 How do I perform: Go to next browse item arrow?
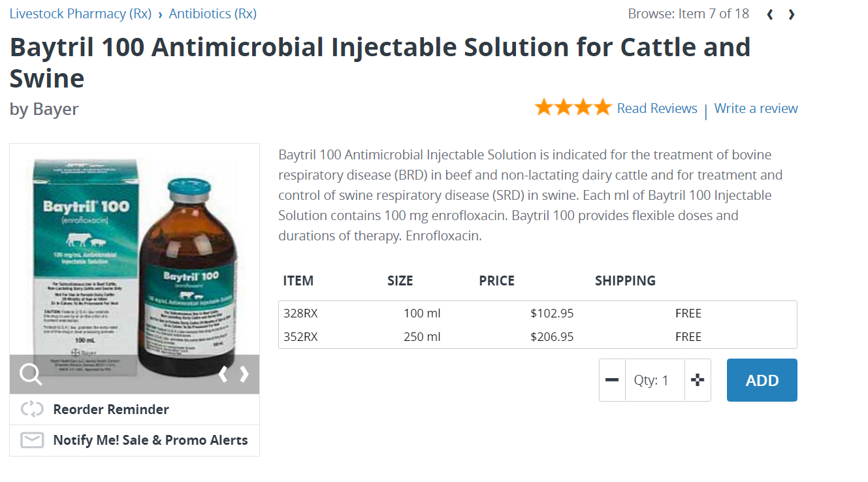792,14
